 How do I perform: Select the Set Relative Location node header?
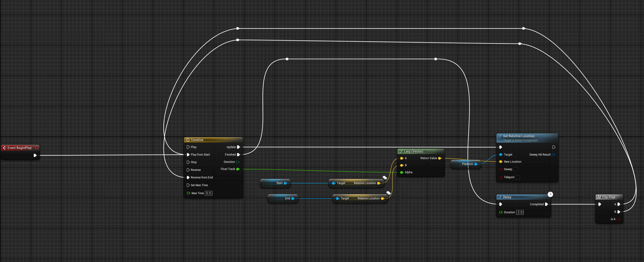tap(527, 138)
